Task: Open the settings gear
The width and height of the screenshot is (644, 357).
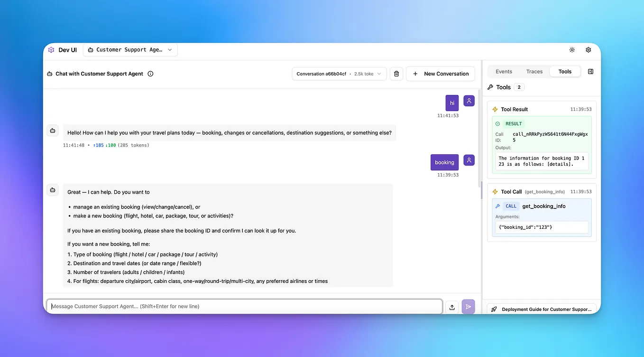Action: point(588,49)
